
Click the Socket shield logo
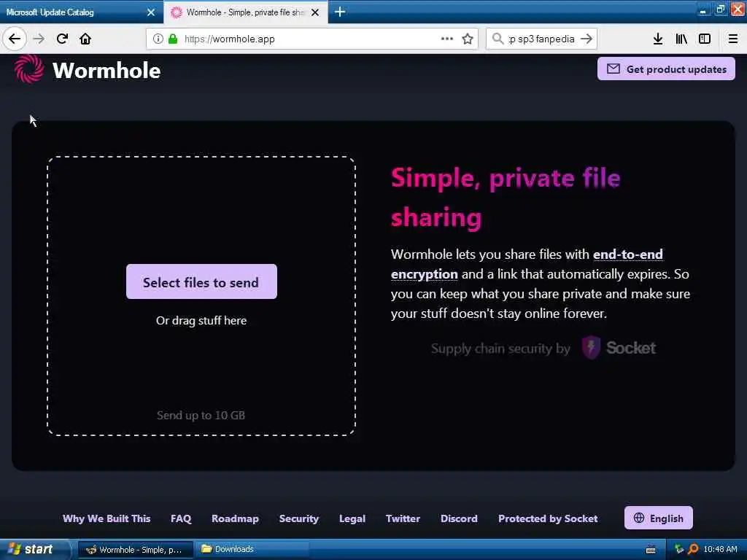[x=591, y=347]
